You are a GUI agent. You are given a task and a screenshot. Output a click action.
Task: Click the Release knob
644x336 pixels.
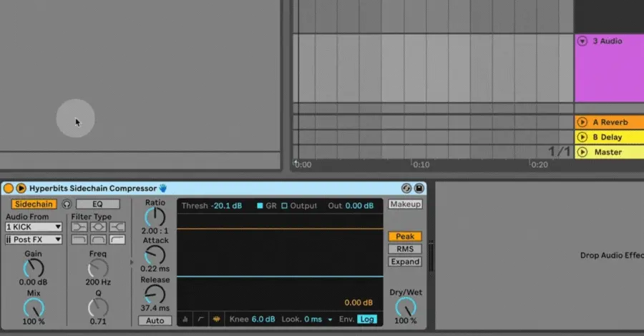point(155,295)
